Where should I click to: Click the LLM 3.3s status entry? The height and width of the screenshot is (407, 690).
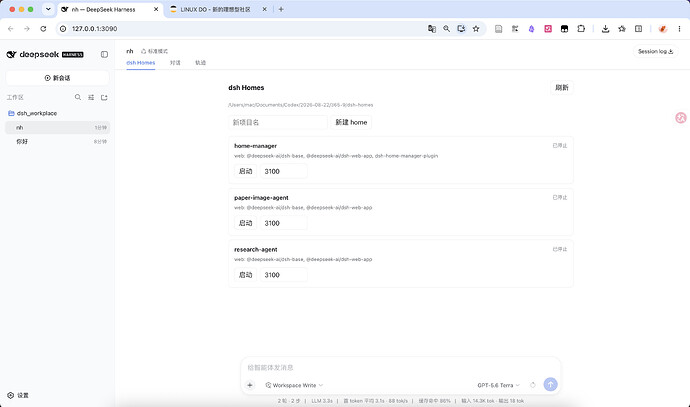click(x=322, y=401)
